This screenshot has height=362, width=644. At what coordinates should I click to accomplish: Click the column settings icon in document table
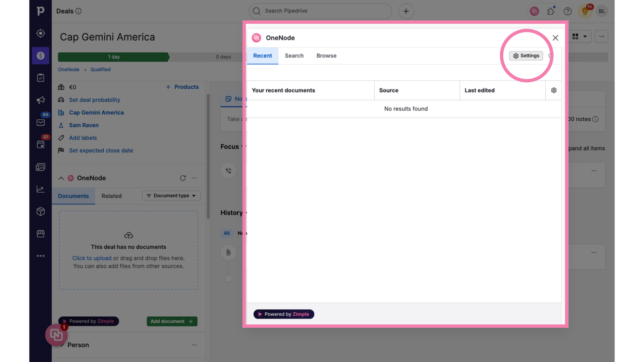click(x=553, y=90)
